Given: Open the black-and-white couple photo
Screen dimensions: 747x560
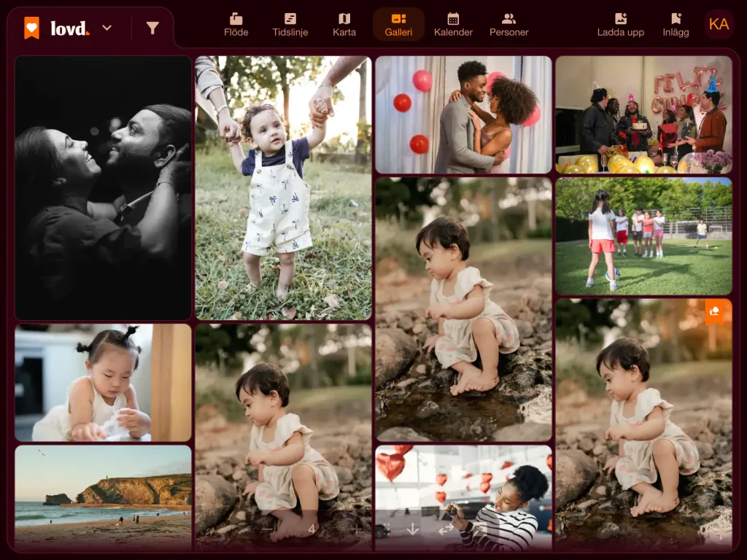Looking at the screenshot, I should tap(103, 188).
